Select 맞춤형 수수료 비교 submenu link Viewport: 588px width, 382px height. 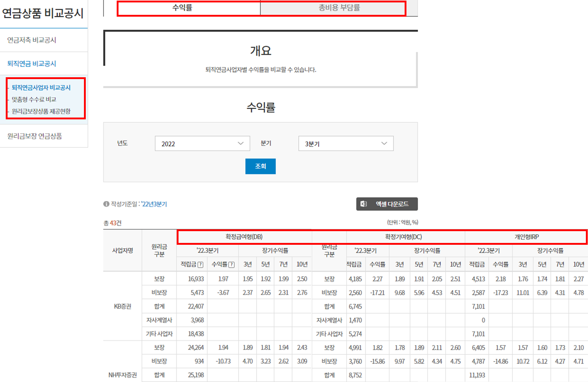(34, 99)
